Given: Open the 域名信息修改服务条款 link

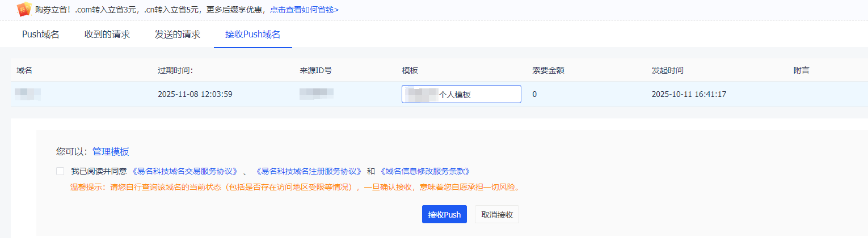Looking at the screenshot, I should click(424, 171).
